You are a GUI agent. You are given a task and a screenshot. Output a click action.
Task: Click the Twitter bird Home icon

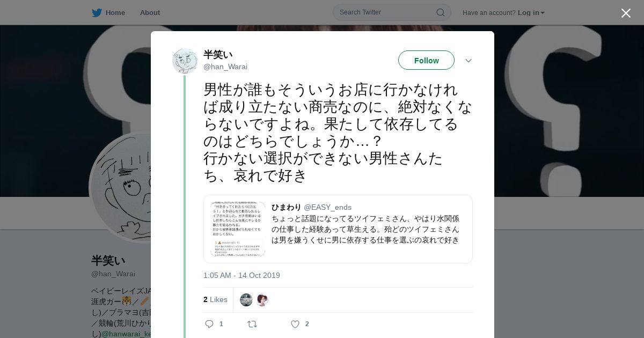click(97, 12)
